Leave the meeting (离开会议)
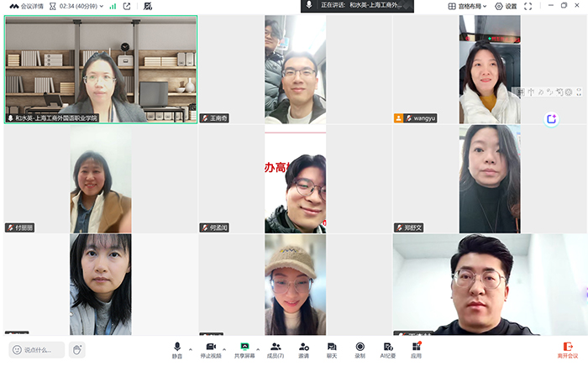588x366 pixels. point(568,348)
